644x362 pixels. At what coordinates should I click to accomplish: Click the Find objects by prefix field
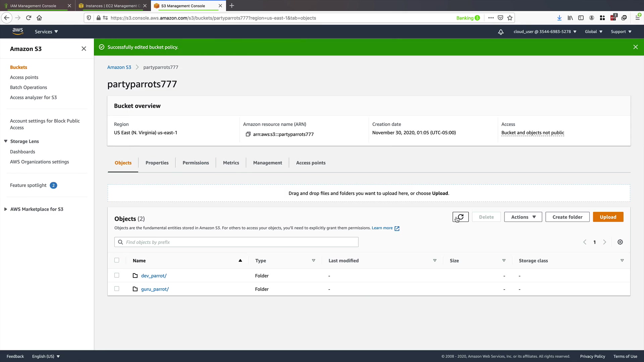click(236, 242)
